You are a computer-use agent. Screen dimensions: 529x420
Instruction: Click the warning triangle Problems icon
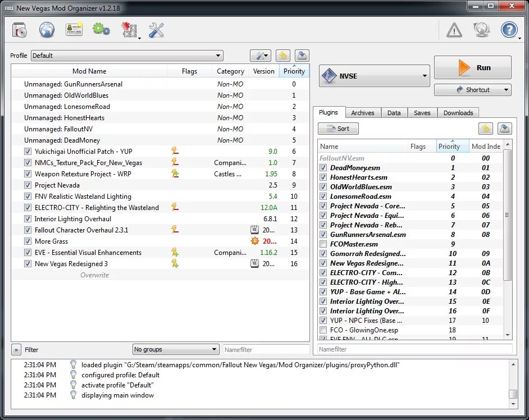(x=454, y=30)
